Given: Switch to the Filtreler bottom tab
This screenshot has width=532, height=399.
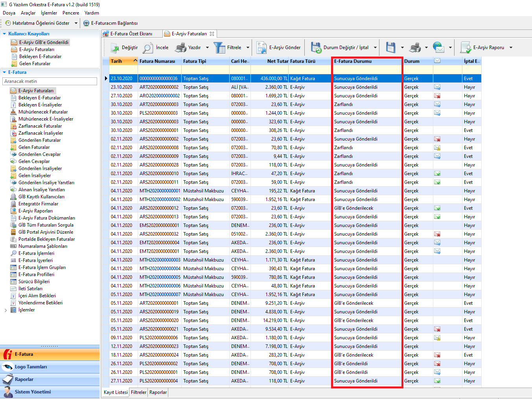Looking at the screenshot, I should [138, 392].
